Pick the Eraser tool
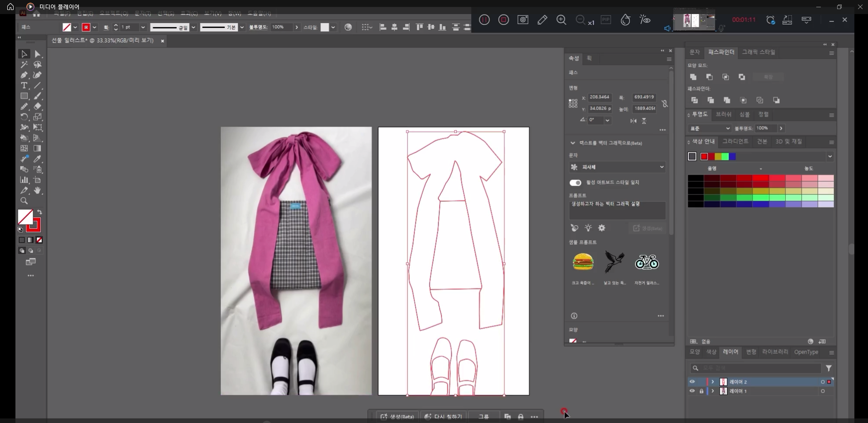This screenshot has width=868, height=423. [x=38, y=107]
